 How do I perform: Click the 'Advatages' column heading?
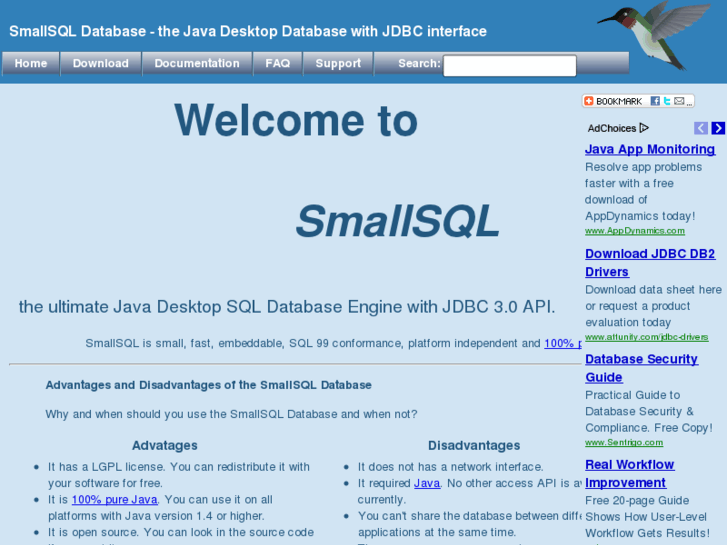coord(165,445)
